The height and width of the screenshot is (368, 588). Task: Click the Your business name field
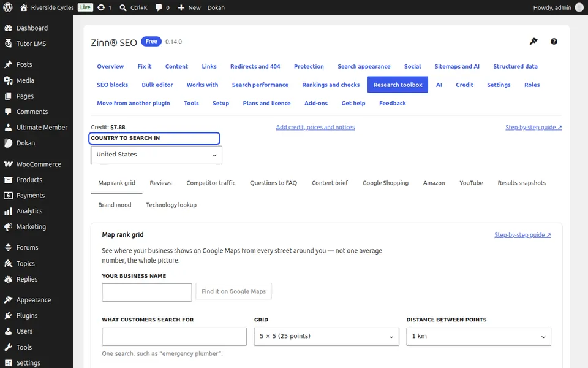[146, 293]
